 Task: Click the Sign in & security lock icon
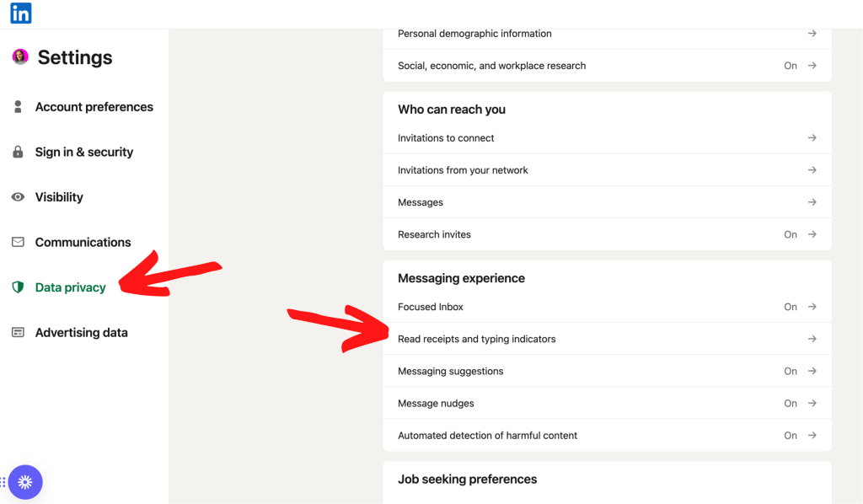pyautogui.click(x=19, y=152)
